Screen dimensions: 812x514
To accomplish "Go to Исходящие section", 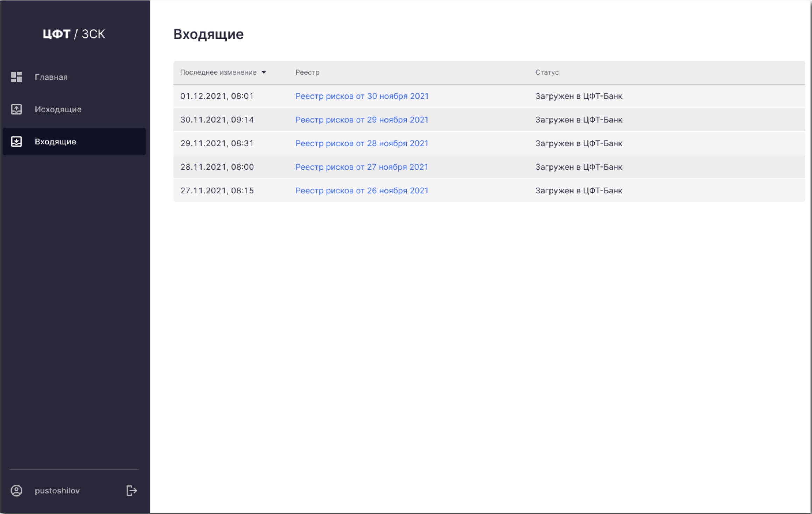I will (x=58, y=109).
